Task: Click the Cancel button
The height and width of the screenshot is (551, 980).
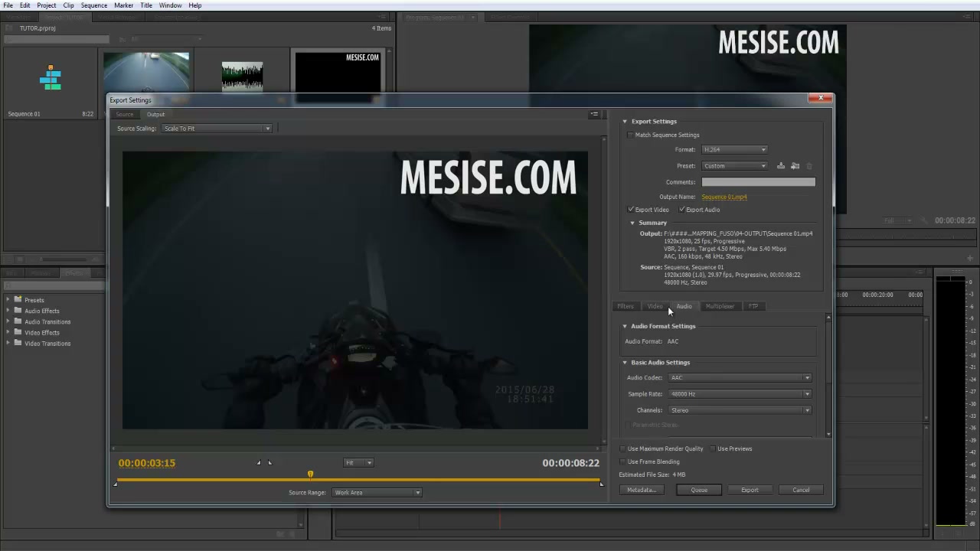Action: coord(801,490)
